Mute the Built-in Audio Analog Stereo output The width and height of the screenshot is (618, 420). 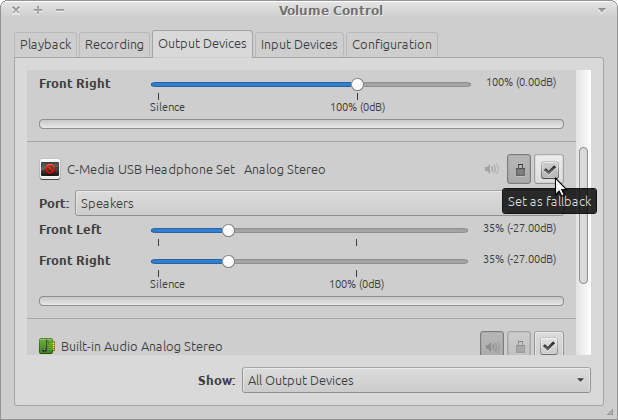pyautogui.click(x=491, y=346)
